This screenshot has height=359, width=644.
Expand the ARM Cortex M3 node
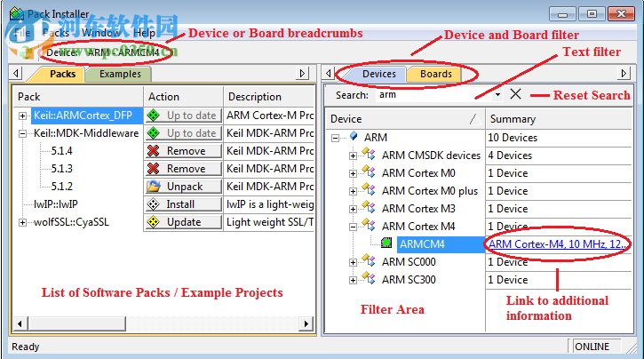click(353, 209)
